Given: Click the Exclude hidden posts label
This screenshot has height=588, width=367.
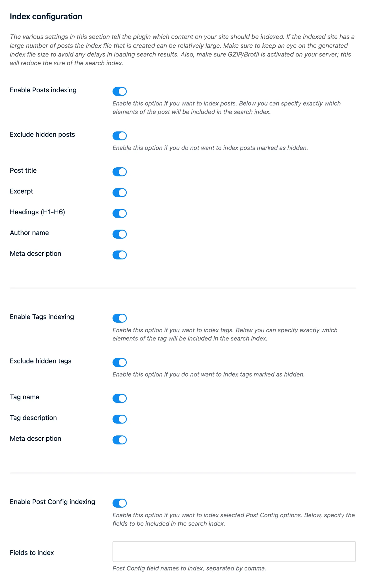Looking at the screenshot, I should pos(42,134).
